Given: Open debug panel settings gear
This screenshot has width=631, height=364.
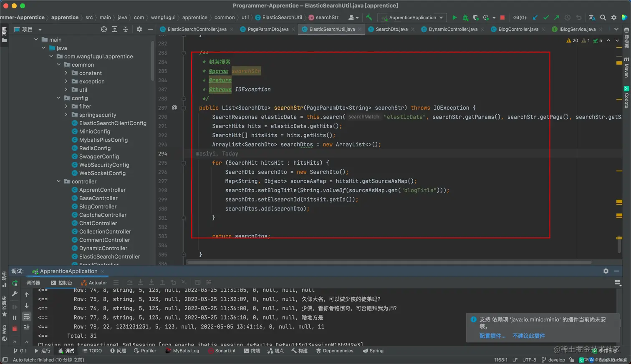Looking at the screenshot, I should tap(606, 271).
